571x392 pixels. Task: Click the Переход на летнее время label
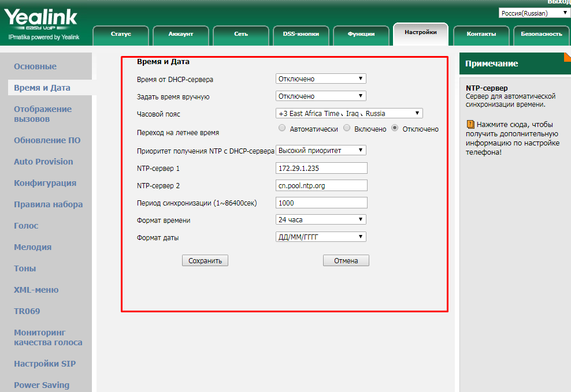coord(177,133)
